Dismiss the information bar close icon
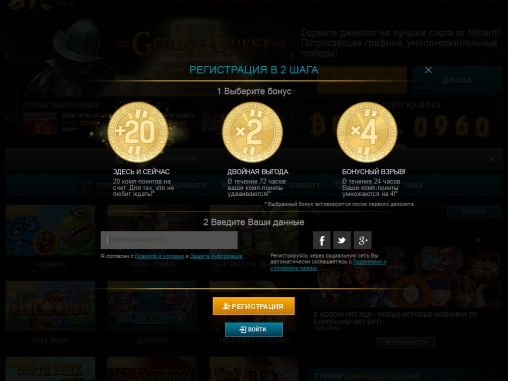This screenshot has width=508, height=381. (x=492, y=159)
